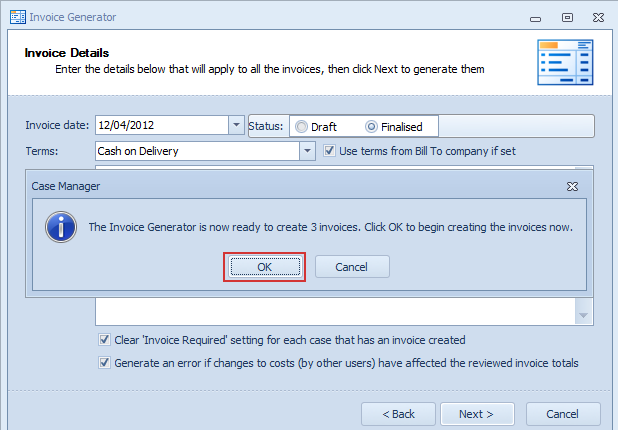Open the Invoice date dropdown calendar
Viewport: 618px width, 430px height.
pos(236,125)
